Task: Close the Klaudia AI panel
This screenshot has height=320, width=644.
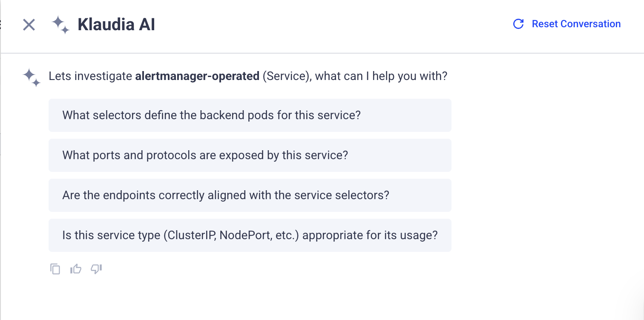Action: point(29,25)
